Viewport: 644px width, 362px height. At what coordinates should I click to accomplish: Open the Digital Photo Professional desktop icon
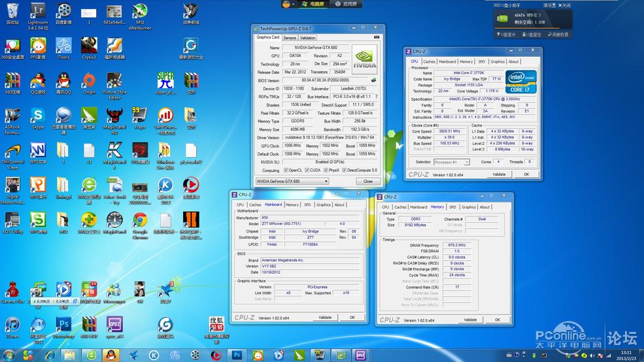click(x=12, y=190)
